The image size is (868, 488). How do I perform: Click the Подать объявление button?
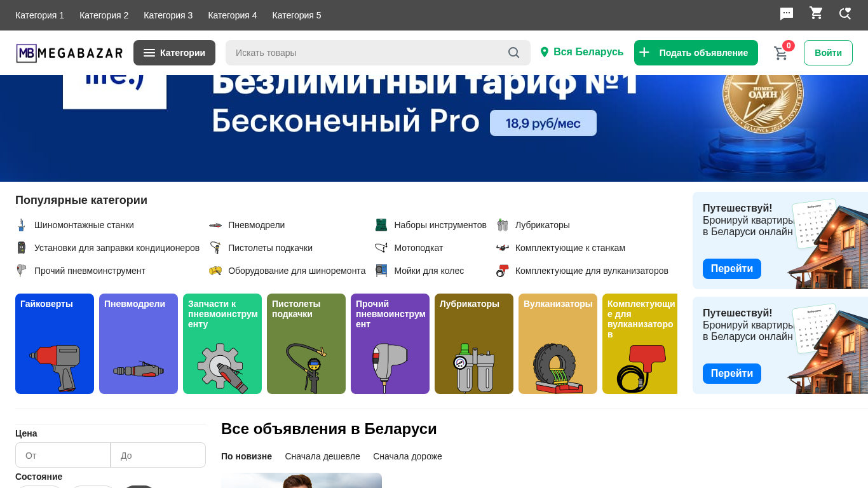click(696, 53)
